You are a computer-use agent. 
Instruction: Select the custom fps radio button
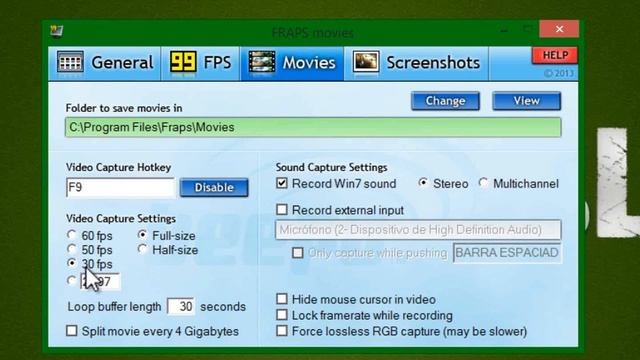point(72,280)
